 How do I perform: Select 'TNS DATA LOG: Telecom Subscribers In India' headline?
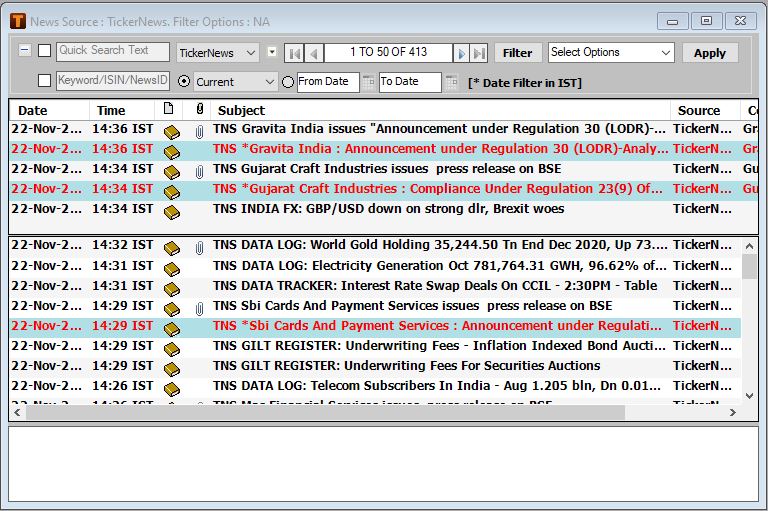[x=437, y=386]
